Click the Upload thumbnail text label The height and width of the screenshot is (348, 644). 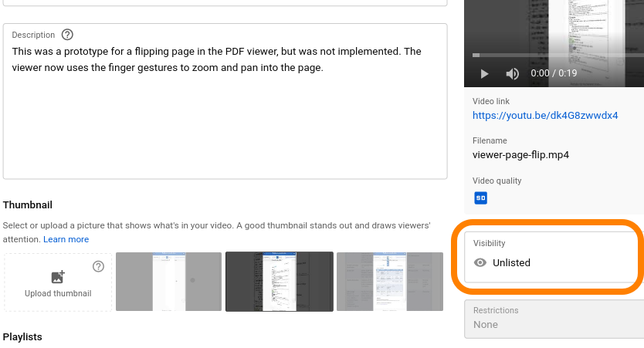point(58,293)
